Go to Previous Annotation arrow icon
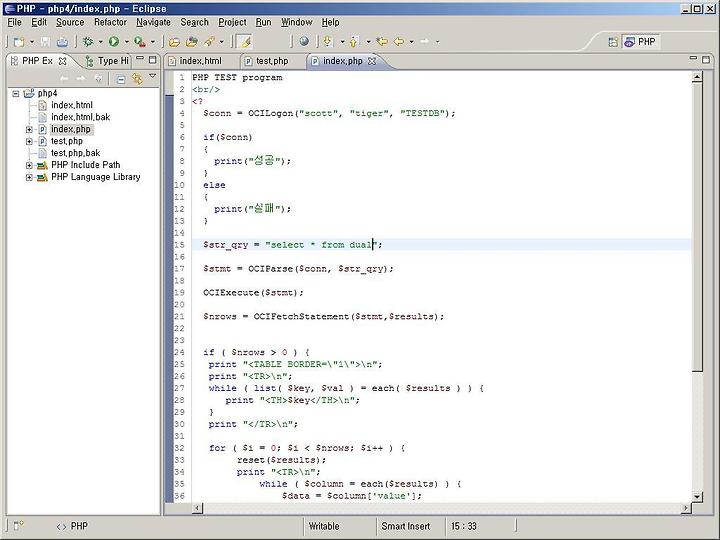 tap(354, 42)
